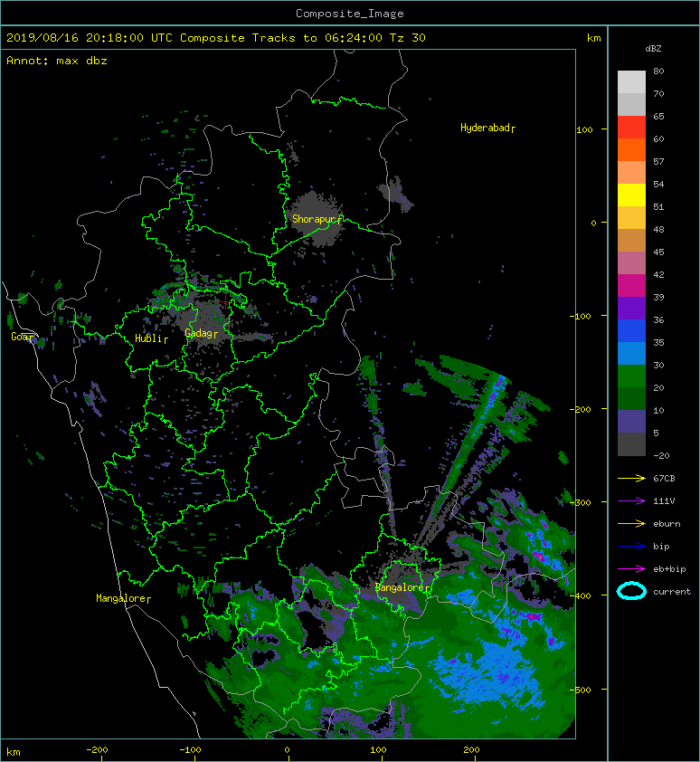Image resolution: width=700 pixels, height=762 pixels.
Task: Click the bip legend label
Action: coord(661,547)
